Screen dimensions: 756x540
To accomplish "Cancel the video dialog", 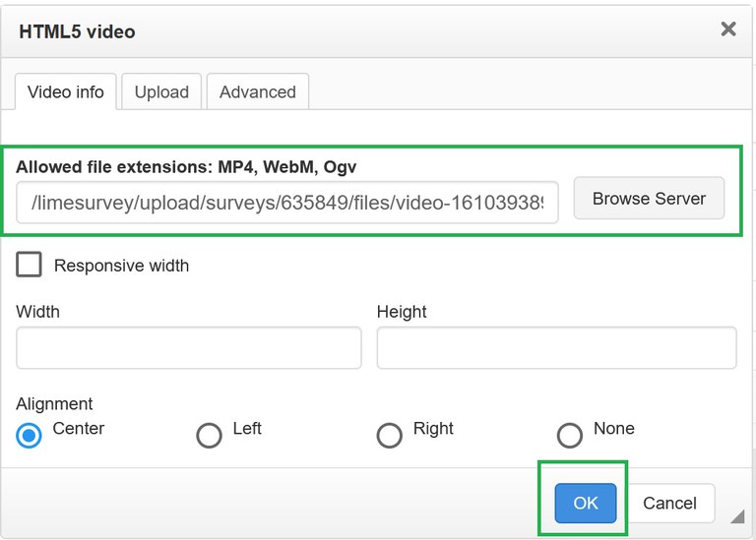I will coord(669,503).
